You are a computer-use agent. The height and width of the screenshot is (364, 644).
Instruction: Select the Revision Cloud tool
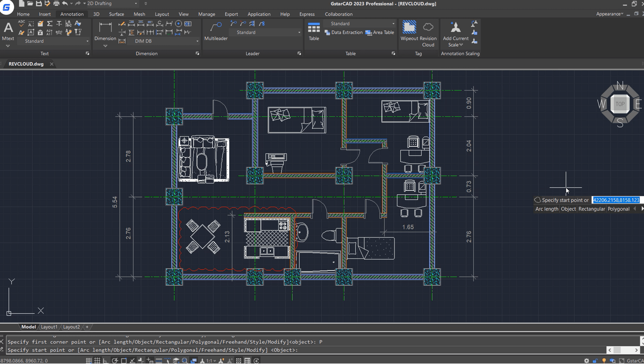(428, 34)
